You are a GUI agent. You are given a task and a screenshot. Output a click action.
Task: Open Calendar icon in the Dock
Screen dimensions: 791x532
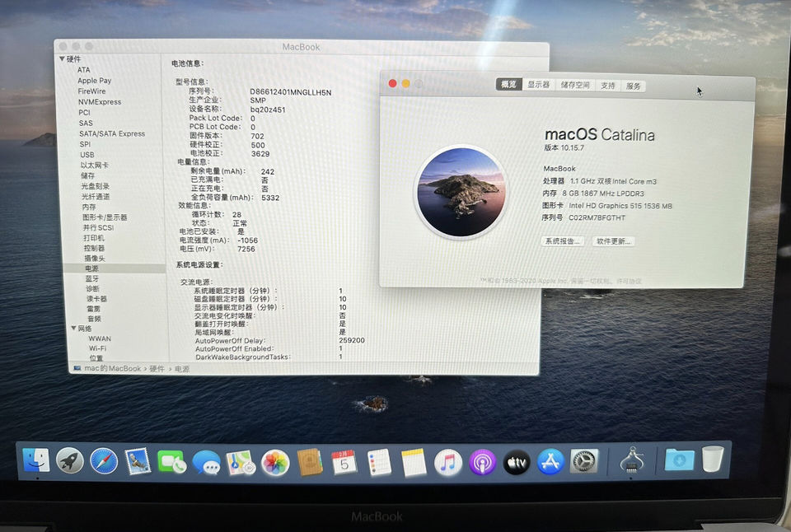344,462
